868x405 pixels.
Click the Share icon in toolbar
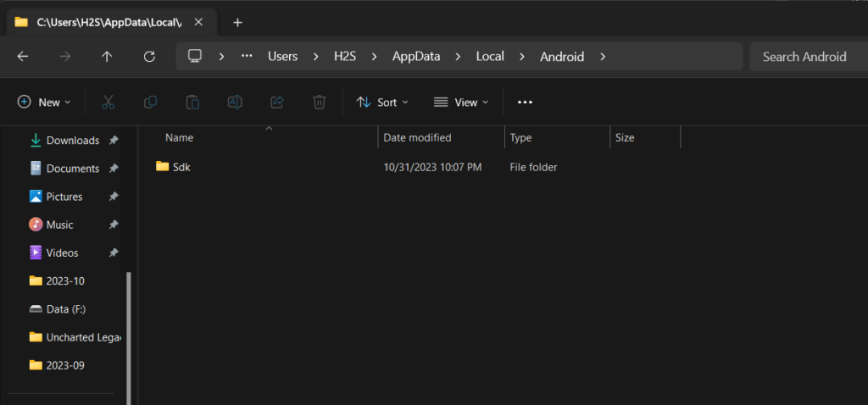[277, 102]
